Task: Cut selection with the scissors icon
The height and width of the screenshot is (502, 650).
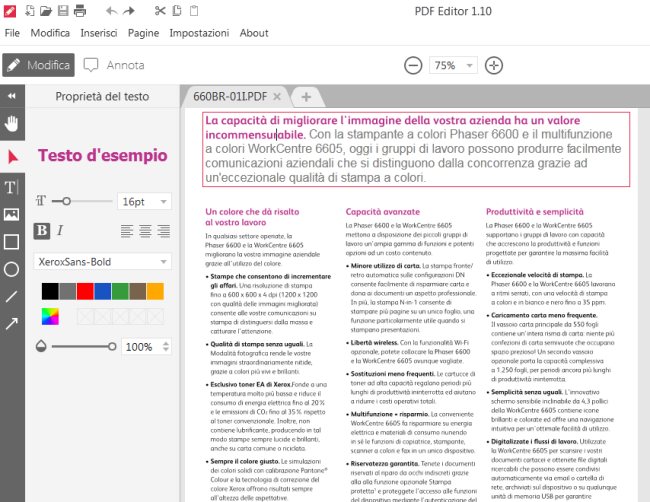Action: pos(160,11)
